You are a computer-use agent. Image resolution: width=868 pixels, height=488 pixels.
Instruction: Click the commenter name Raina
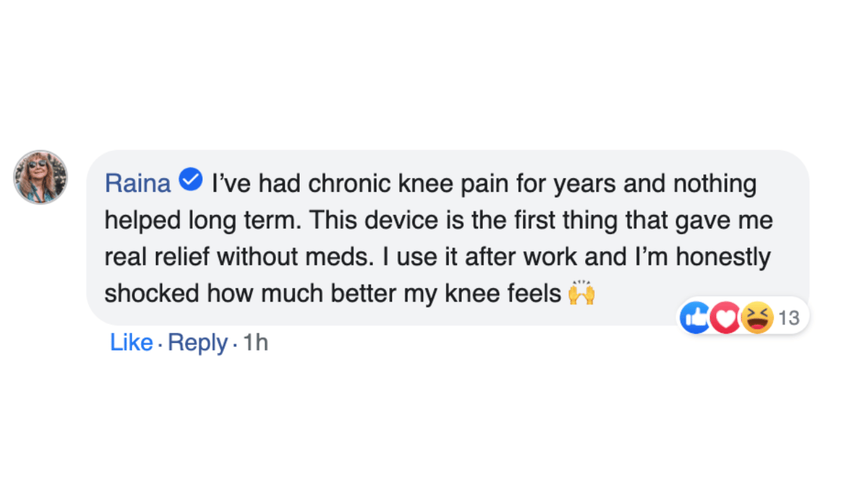click(138, 183)
